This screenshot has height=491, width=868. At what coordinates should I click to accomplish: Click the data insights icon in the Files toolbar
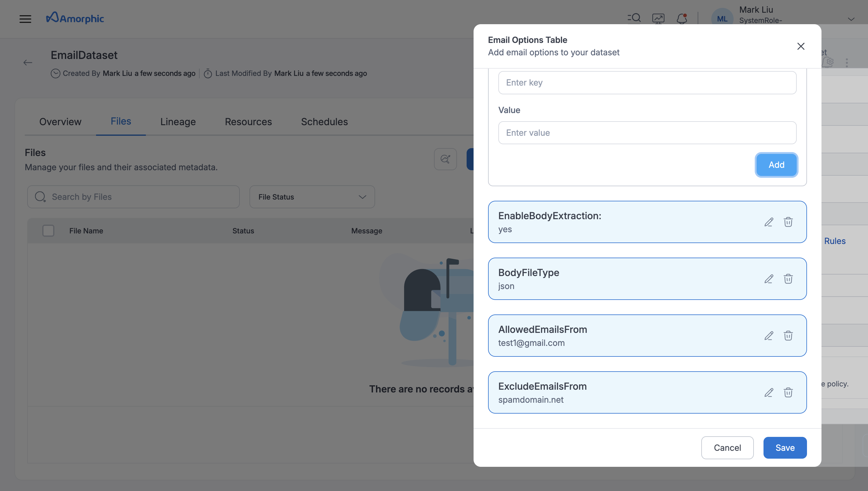click(x=445, y=159)
